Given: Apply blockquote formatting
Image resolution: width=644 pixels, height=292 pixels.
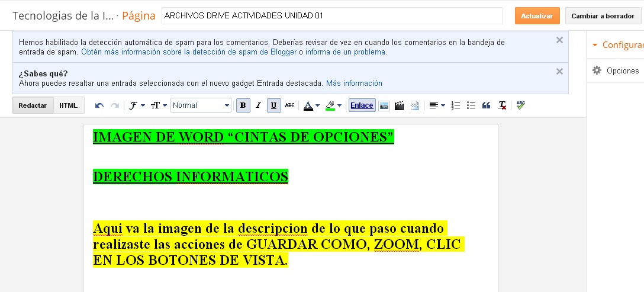Looking at the screenshot, I should [x=487, y=105].
